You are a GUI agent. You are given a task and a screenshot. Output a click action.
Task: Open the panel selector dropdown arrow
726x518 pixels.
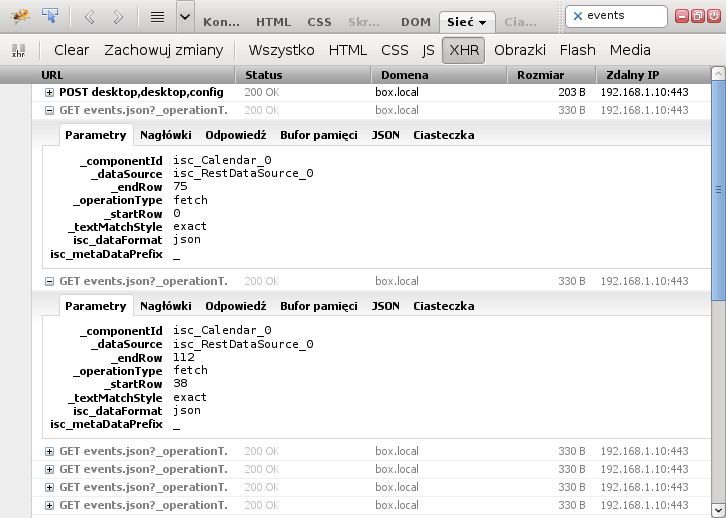pos(185,17)
